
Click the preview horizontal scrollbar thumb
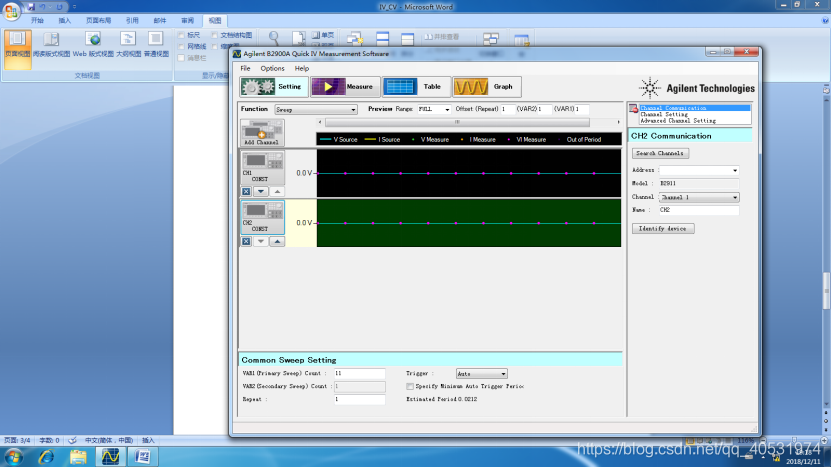(x=457, y=122)
